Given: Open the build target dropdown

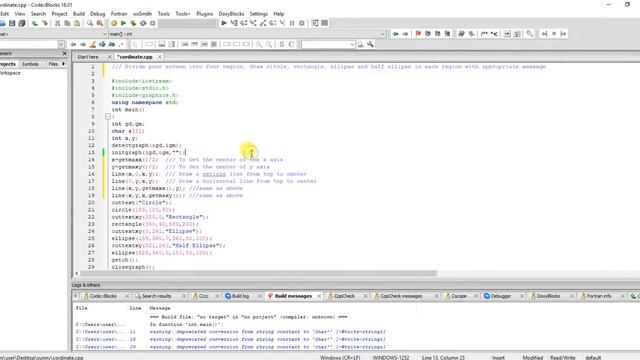Looking at the screenshot, I should pos(186,24).
